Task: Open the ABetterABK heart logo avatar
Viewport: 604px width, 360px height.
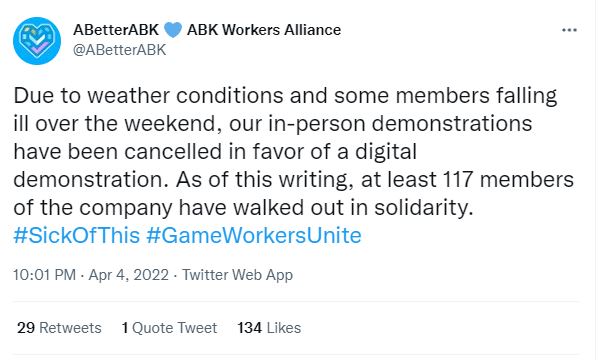Action: point(37,41)
